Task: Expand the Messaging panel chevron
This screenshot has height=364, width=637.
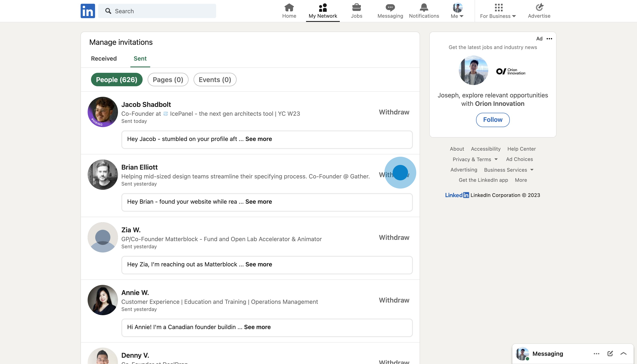Action: pos(624,353)
